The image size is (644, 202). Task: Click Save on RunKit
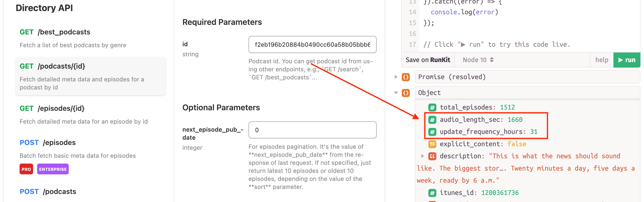point(428,60)
